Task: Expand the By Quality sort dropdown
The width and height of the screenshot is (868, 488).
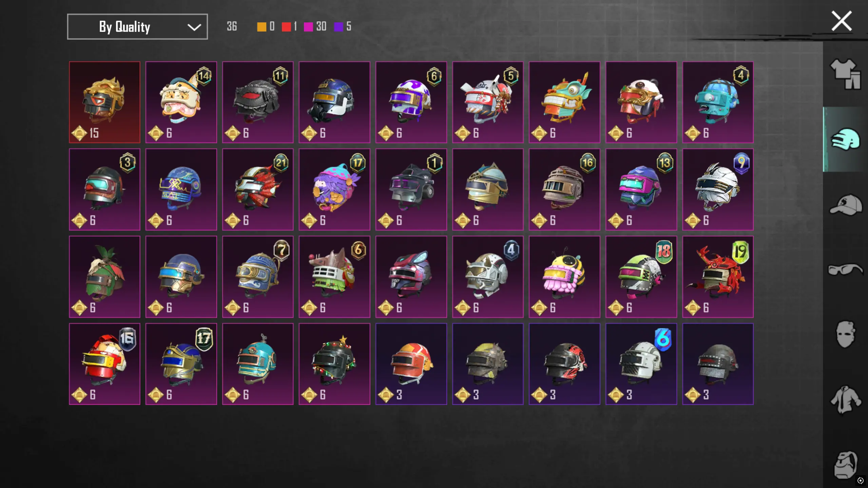Action: (137, 26)
